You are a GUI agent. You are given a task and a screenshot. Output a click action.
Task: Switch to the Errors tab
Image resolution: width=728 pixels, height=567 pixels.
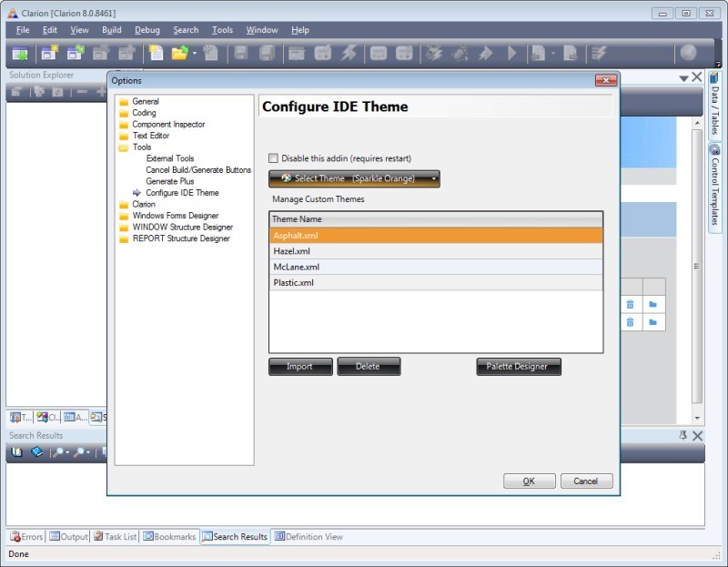[27, 536]
